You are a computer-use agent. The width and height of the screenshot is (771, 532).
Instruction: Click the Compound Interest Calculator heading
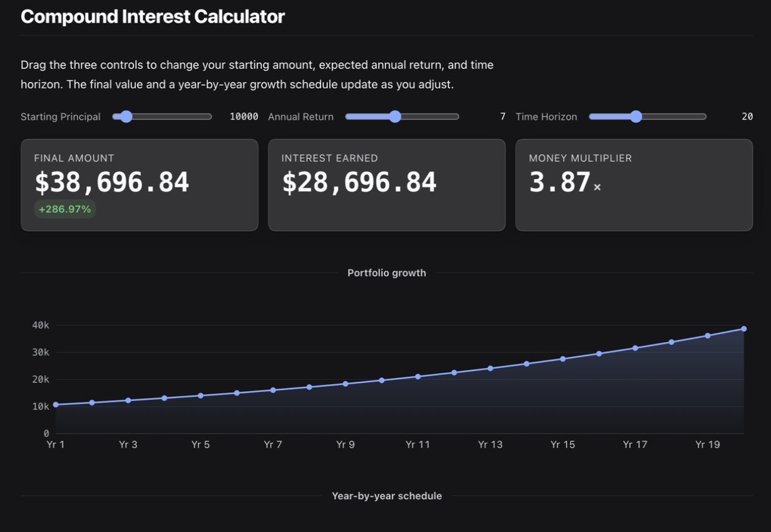pyautogui.click(x=153, y=16)
